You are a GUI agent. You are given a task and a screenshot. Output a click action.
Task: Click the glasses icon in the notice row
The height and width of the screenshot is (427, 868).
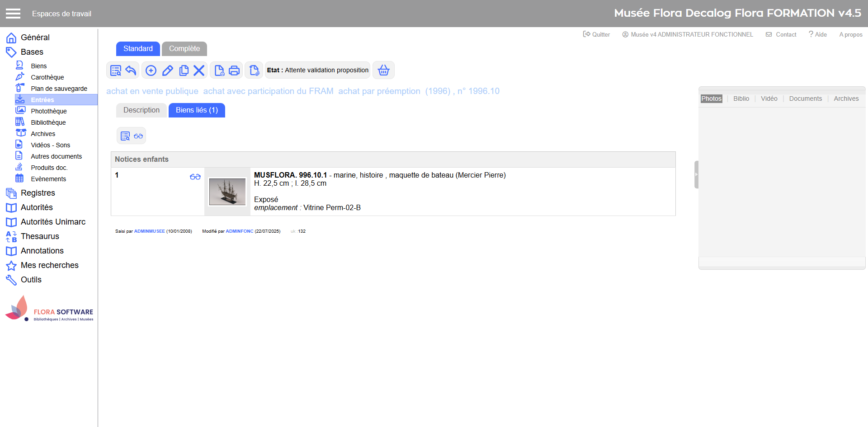195,177
